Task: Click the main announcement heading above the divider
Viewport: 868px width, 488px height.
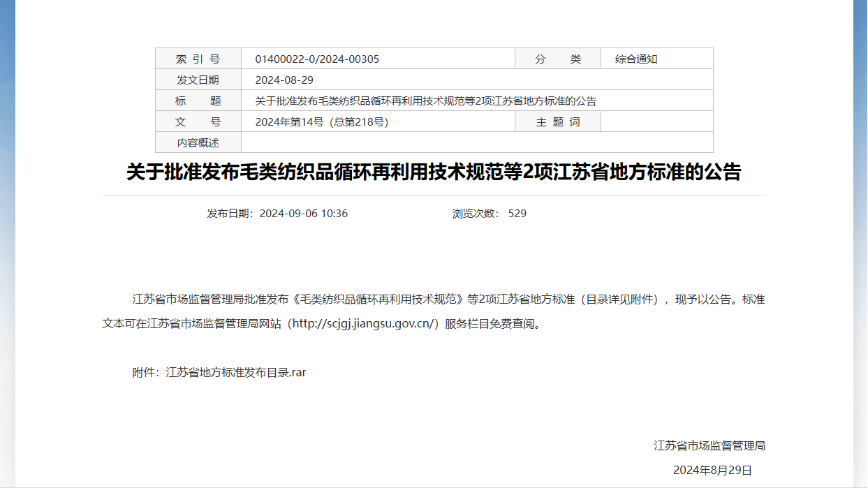Action: [x=433, y=172]
